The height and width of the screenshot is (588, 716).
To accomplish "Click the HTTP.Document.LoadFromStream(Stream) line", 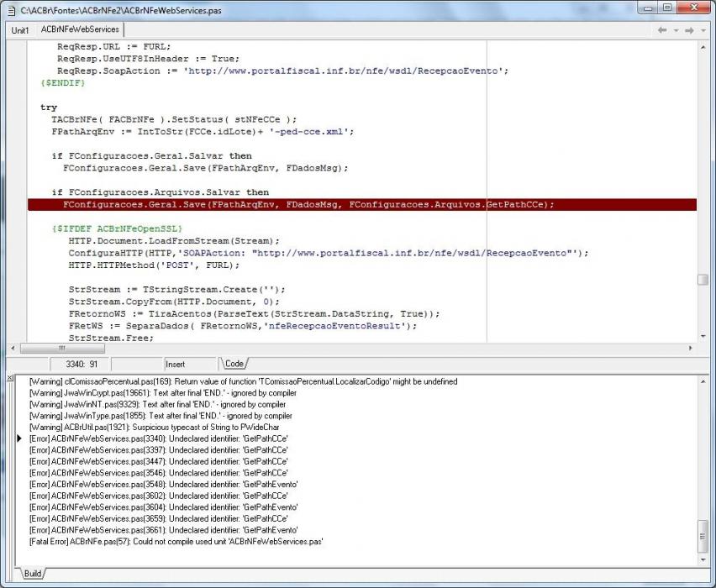I will coord(174,240).
